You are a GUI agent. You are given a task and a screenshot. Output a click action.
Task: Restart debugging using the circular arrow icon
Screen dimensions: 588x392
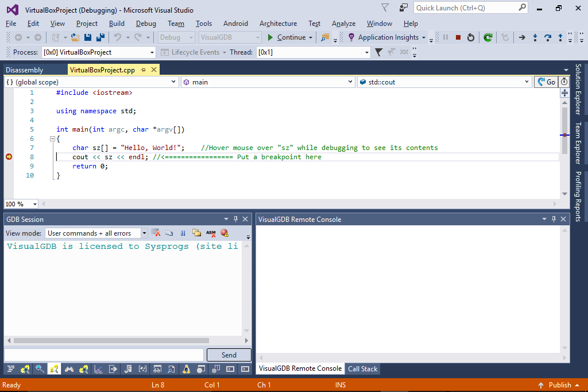(471, 37)
